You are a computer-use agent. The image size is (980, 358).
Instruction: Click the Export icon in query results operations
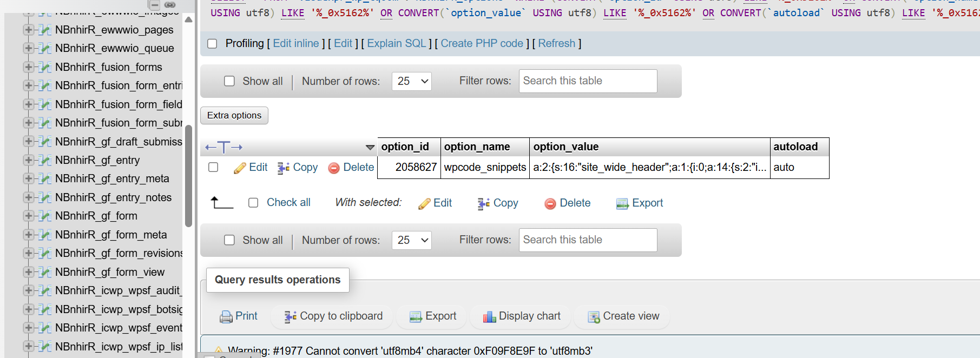click(x=416, y=317)
